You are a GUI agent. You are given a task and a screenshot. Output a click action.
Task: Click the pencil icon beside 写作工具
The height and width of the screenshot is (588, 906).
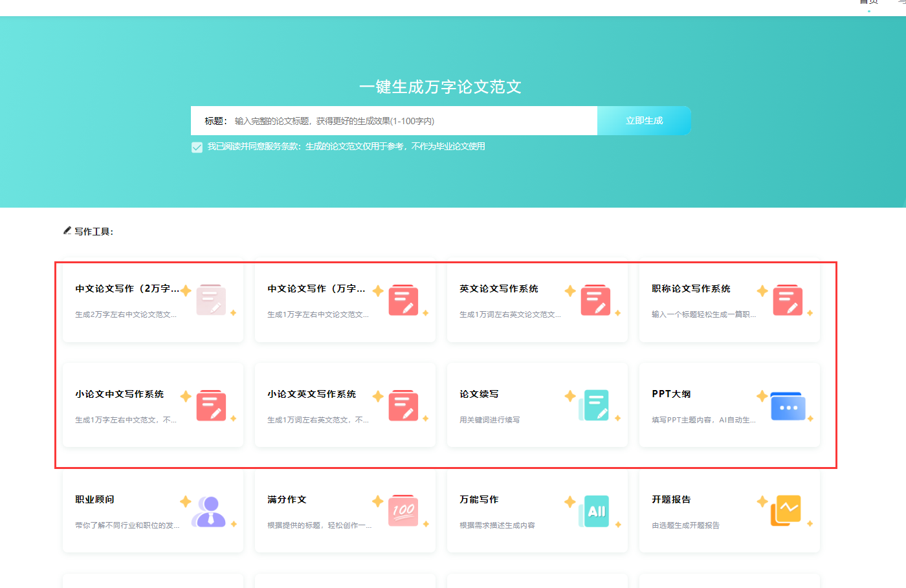pyautogui.click(x=67, y=230)
